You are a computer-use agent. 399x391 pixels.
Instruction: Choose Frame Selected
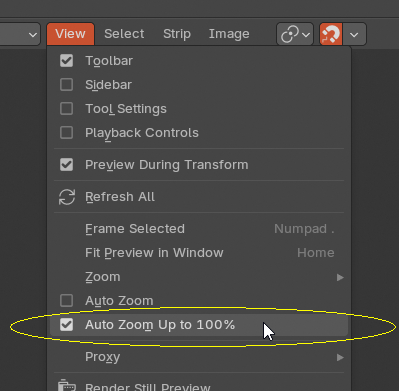pos(199,229)
